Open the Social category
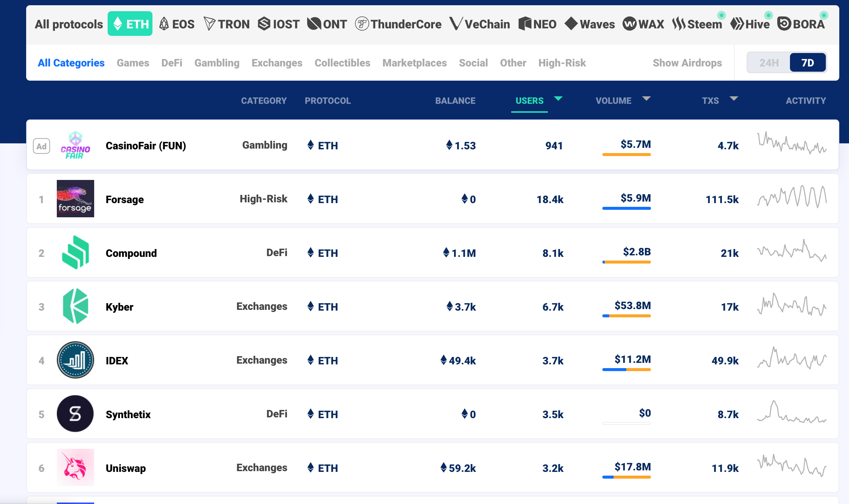Screen dimensions: 849x504 pos(473,63)
